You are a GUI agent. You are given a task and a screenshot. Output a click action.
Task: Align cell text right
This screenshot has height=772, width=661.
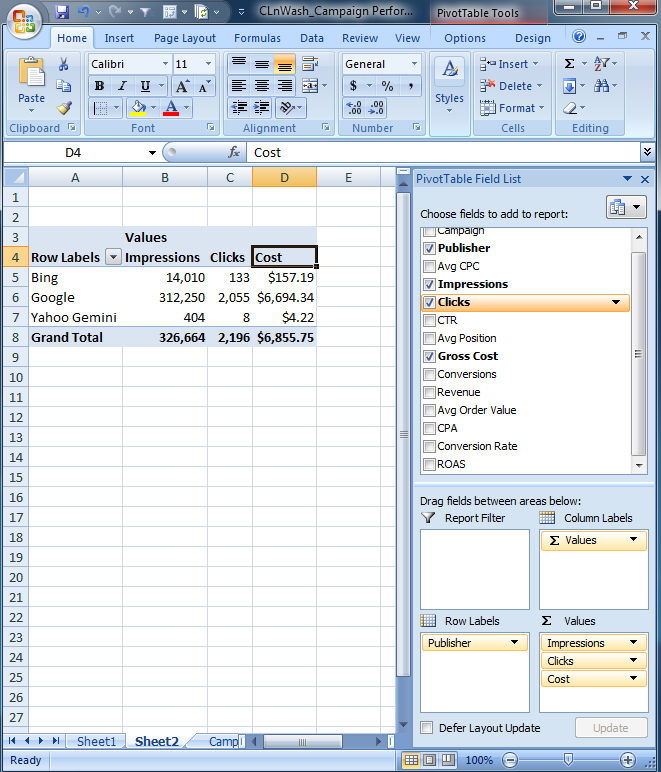tap(284, 86)
